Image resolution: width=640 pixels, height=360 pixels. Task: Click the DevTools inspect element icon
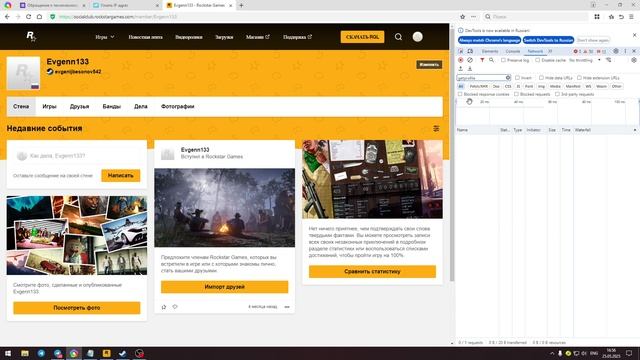[x=461, y=51]
